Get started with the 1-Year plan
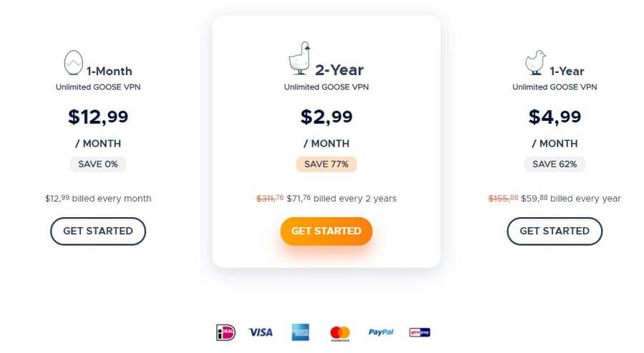The width and height of the screenshot is (644, 353). [x=555, y=232]
